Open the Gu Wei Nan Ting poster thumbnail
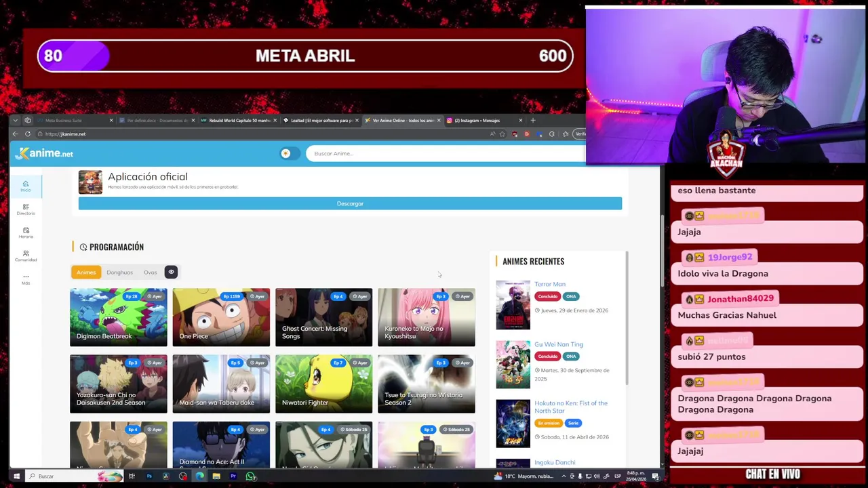This screenshot has width=868, height=488. (x=513, y=365)
